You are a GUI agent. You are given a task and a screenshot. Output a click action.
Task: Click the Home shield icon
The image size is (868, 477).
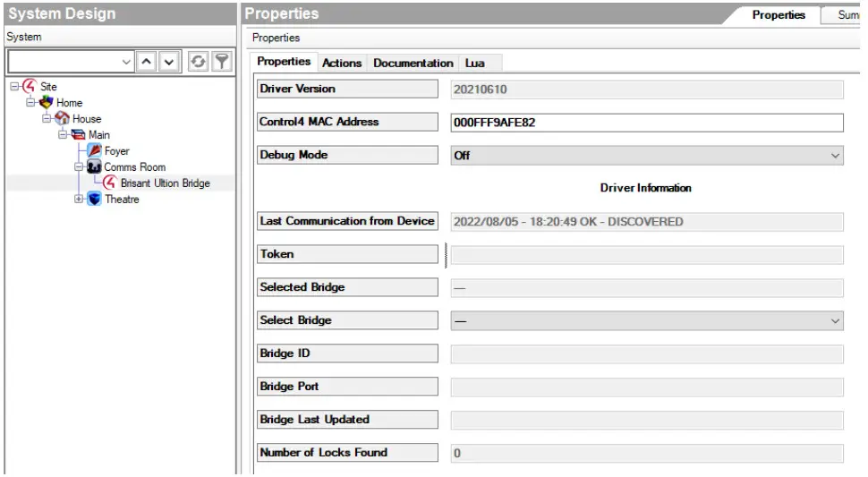click(x=46, y=102)
